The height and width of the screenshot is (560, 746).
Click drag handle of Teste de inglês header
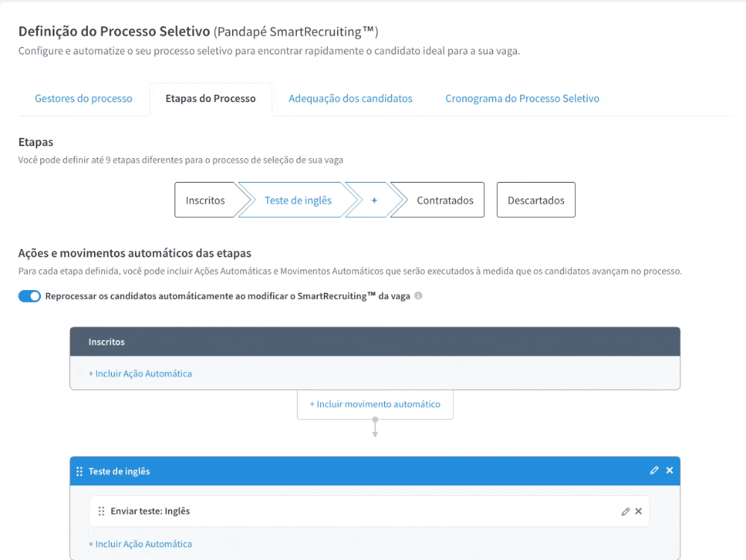pos(80,471)
